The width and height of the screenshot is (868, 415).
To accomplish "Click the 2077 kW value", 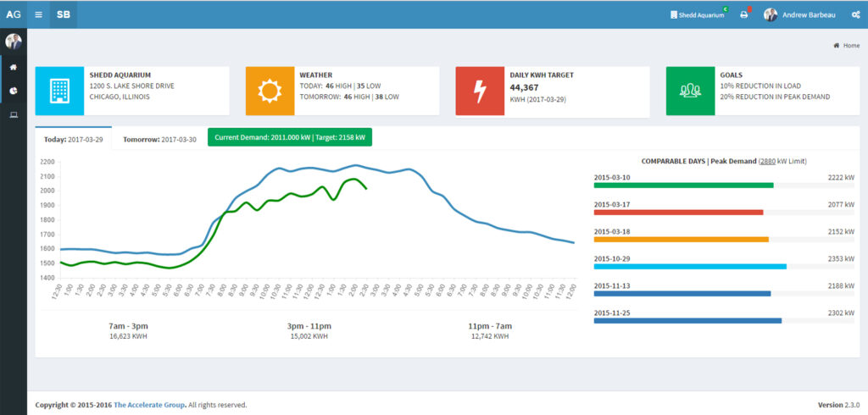I will (841, 205).
